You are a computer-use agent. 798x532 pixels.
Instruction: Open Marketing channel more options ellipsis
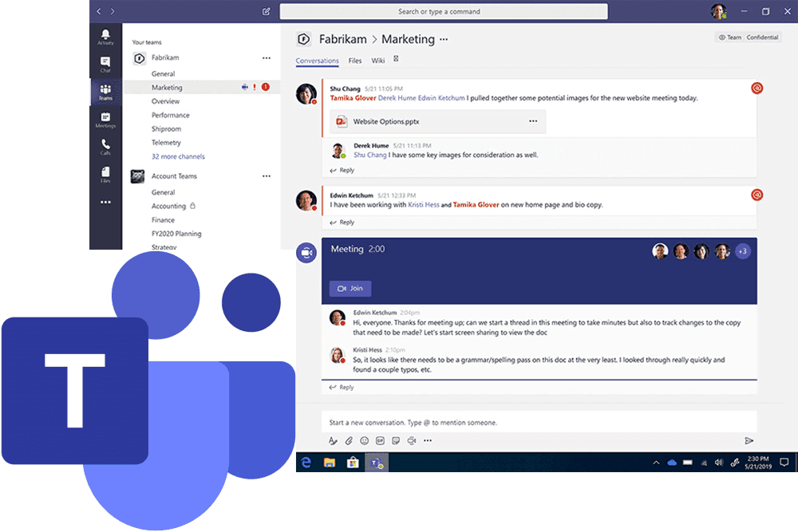(x=444, y=39)
